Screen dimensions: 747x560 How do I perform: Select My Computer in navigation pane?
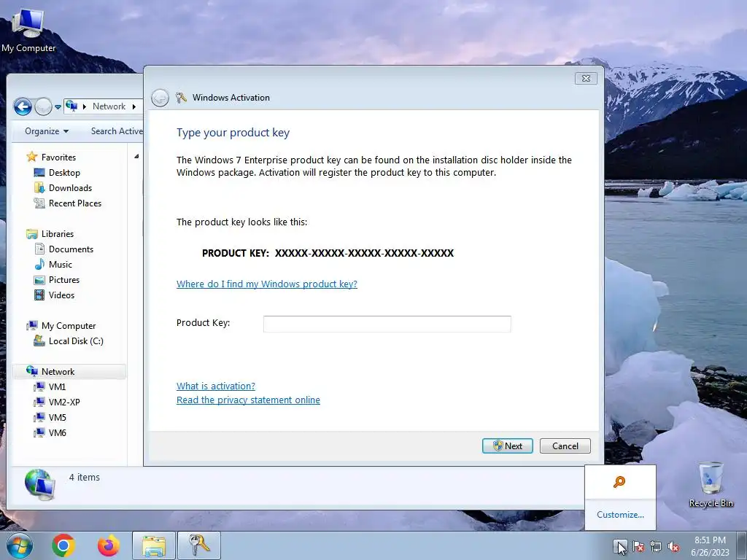pyautogui.click(x=68, y=326)
